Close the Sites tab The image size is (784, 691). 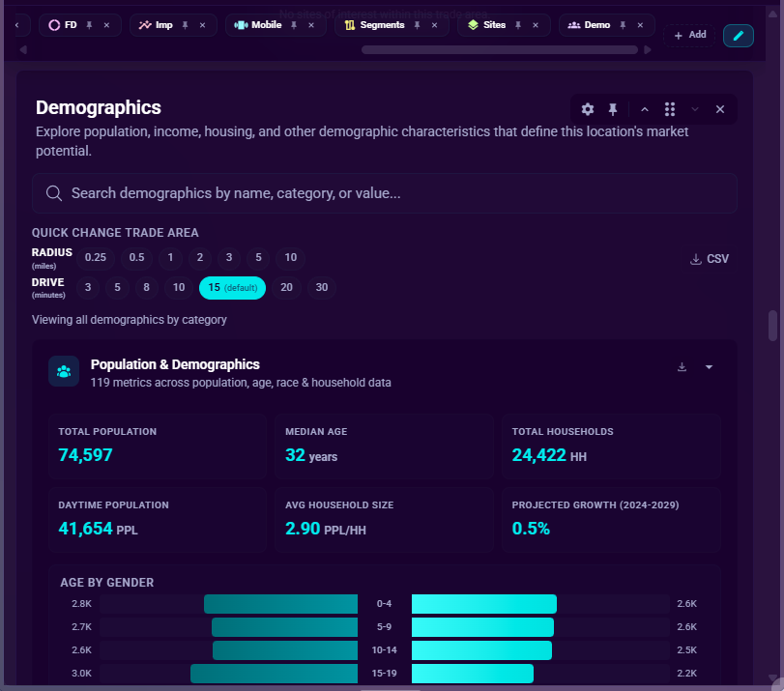pyautogui.click(x=536, y=25)
